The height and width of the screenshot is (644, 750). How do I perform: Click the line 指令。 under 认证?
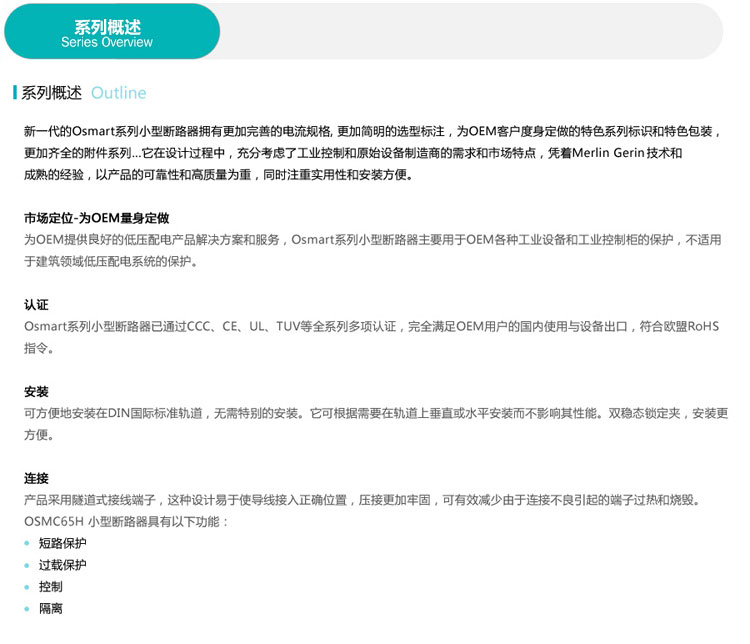[x=39, y=348]
